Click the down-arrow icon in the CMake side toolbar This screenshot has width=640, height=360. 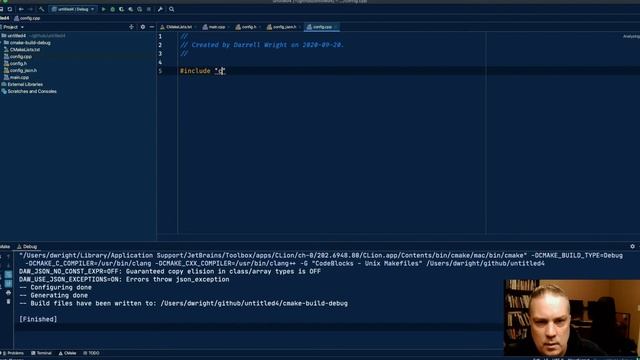(8, 266)
